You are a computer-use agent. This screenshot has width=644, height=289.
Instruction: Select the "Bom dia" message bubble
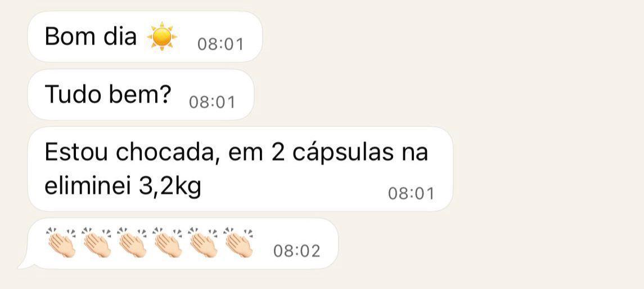[145, 37]
